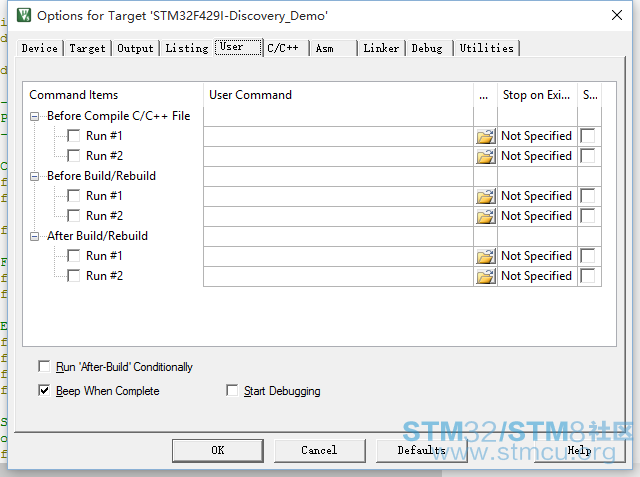This screenshot has width=640, height=477.
Task: Check Run 'After-Build' Conditionally
Action: coord(44,366)
